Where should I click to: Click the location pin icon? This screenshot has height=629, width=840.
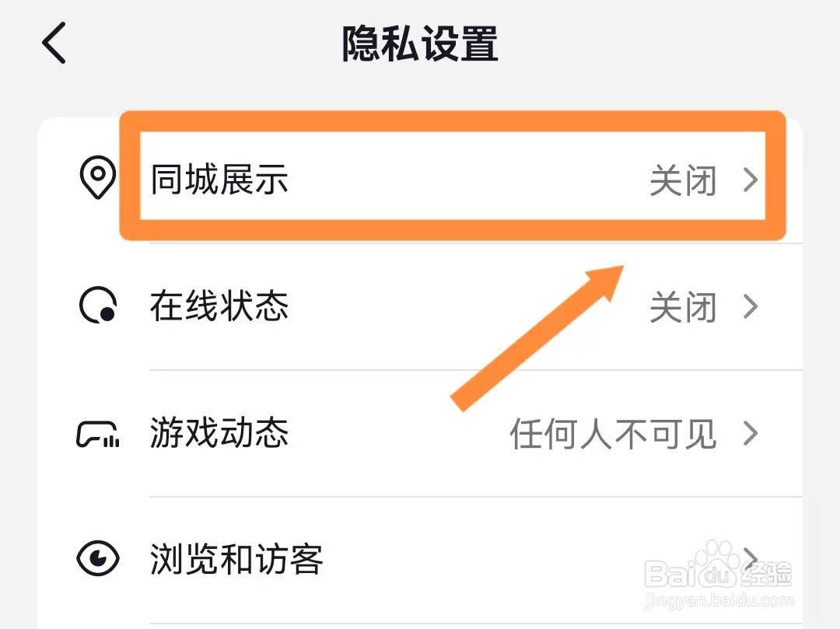point(98,180)
